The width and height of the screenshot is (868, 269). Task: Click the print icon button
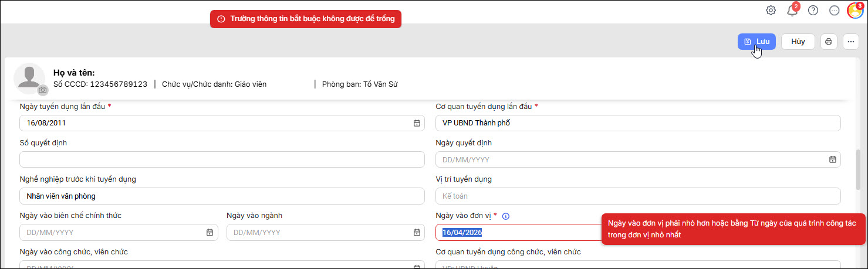829,42
